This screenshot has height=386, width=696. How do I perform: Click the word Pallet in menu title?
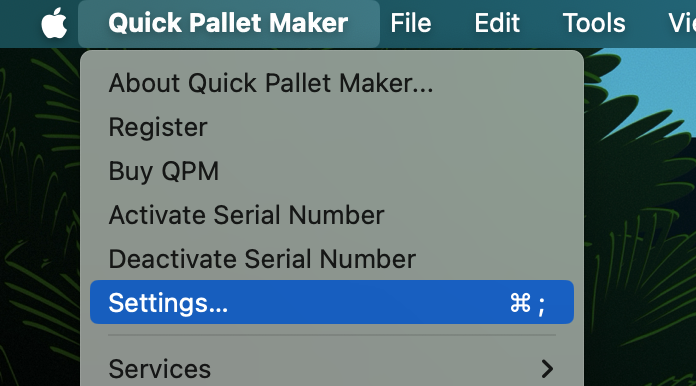tap(226, 23)
